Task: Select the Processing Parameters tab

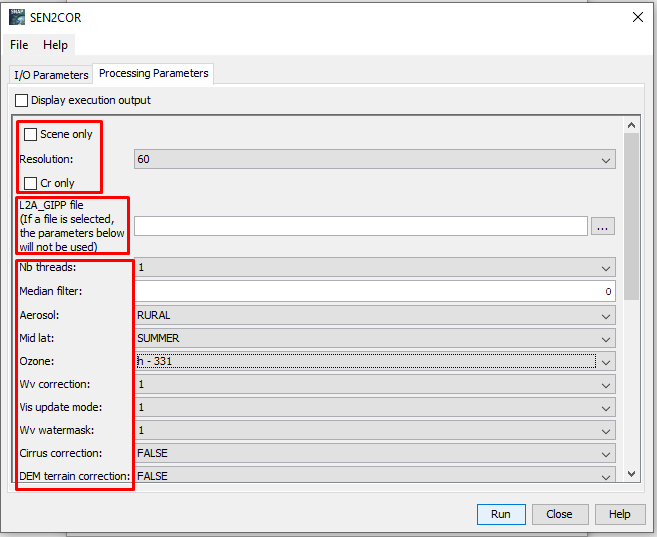Action: coord(153,73)
